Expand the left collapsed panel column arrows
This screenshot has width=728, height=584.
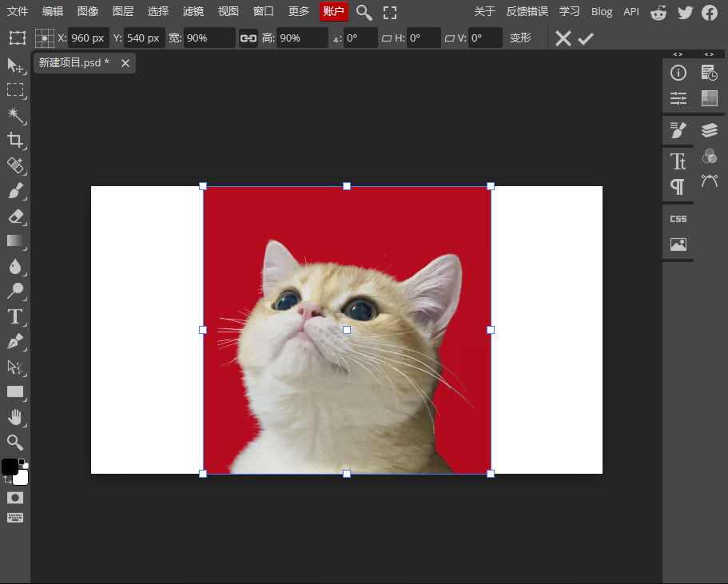(678, 54)
